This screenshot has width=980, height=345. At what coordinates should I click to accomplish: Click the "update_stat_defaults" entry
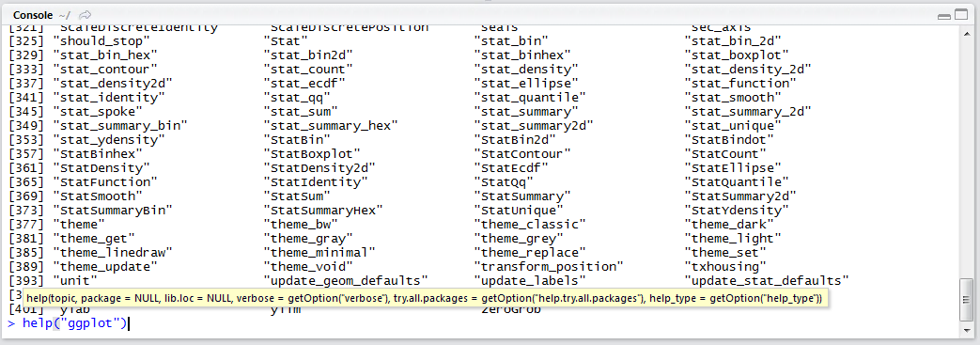tap(767, 280)
